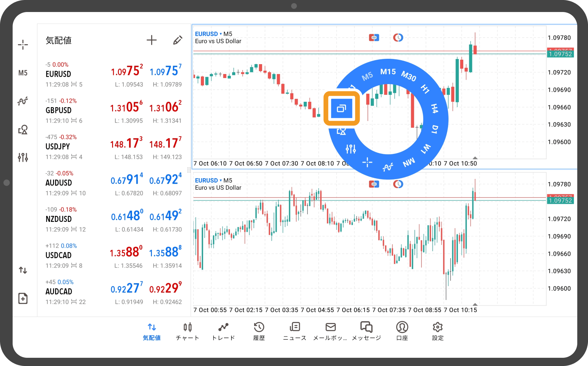Choose W1 timeframe in radial menu

[x=426, y=149]
